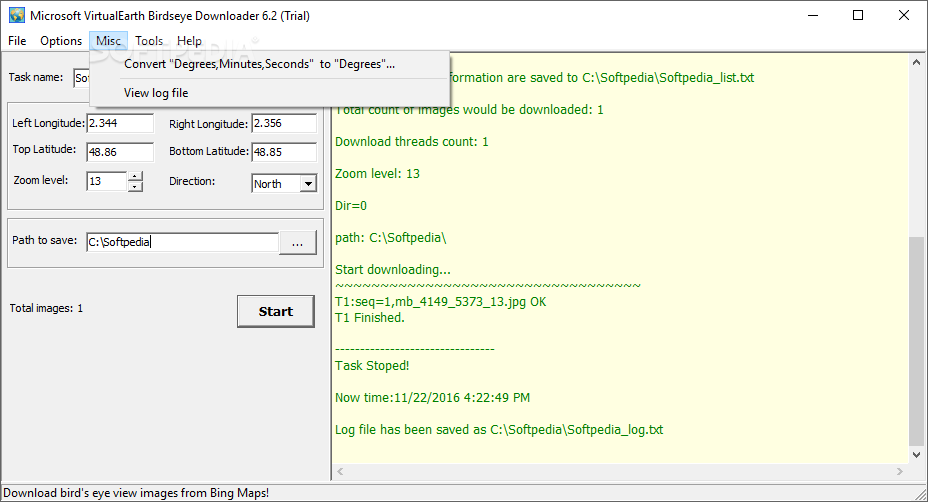Viewport: 928px width, 502px height.
Task: Click 'path: C:\Softpedia\' log line
Action: click(x=391, y=238)
